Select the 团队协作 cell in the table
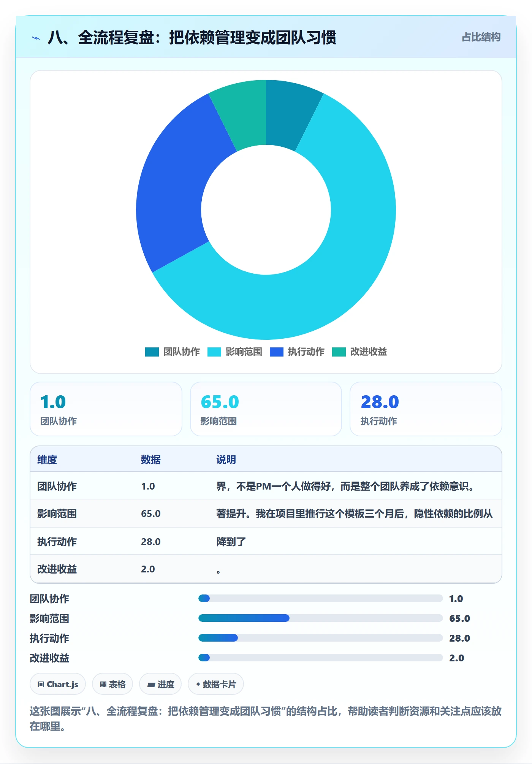Screen dimensions: 532x764 [57, 486]
